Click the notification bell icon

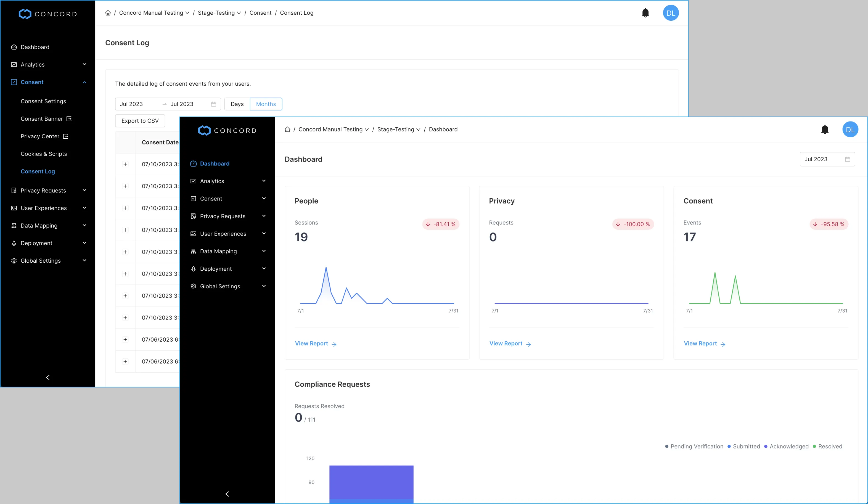click(x=825, y=129)
